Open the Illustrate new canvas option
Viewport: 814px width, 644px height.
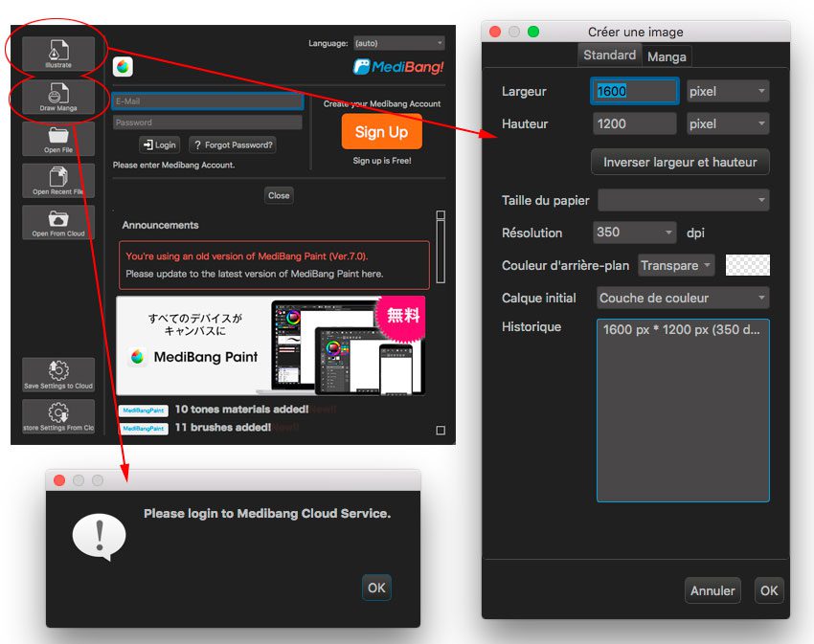pos(58,54)
